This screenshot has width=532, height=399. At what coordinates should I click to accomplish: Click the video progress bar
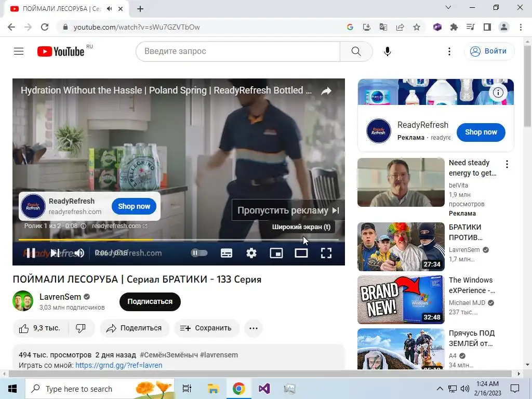pyautogui.click(x=179, y=240)
